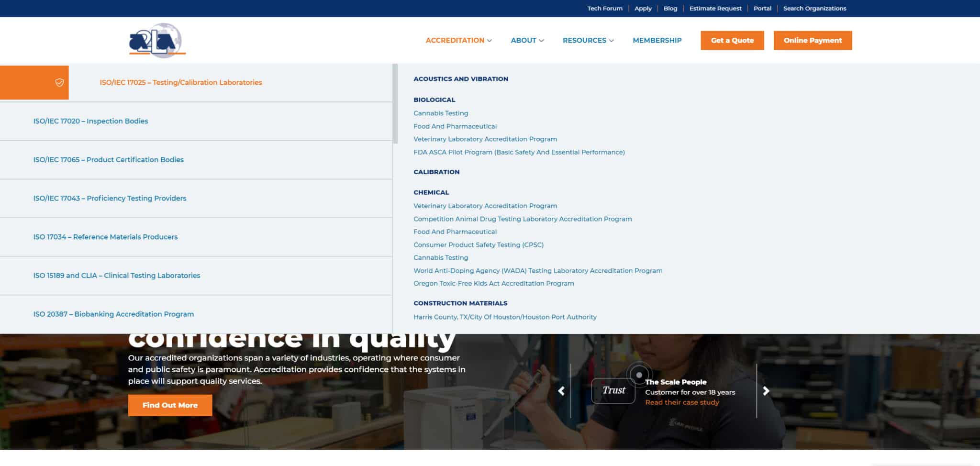Click the Online Payment button
This screenshot has width=980, height=466.
(812, 40)
